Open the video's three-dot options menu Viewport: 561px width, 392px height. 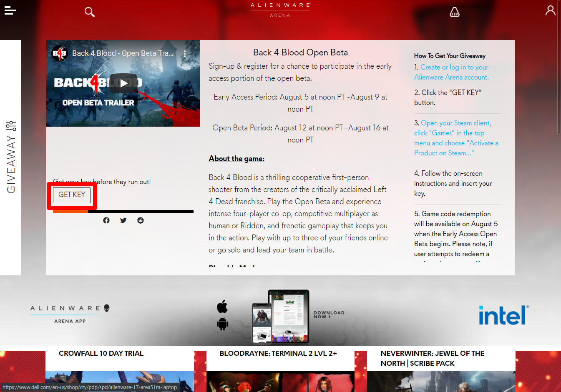[x=185, y=54]
